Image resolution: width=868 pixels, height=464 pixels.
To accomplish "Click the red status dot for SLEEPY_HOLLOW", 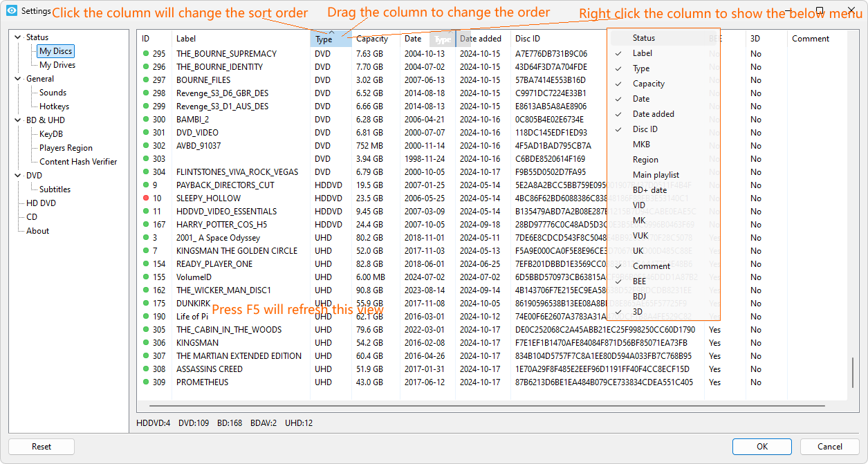I will click(146, 198).
